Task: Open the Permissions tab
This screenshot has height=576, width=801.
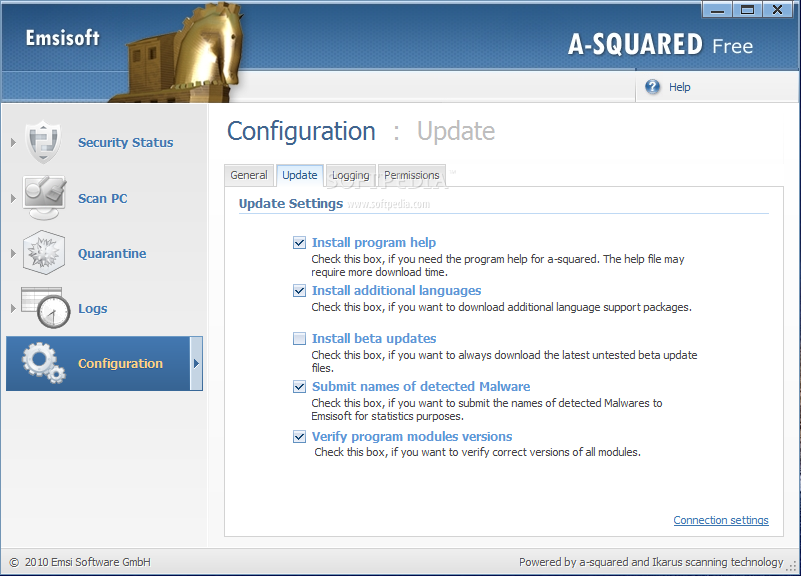Action: pos(412,175)
